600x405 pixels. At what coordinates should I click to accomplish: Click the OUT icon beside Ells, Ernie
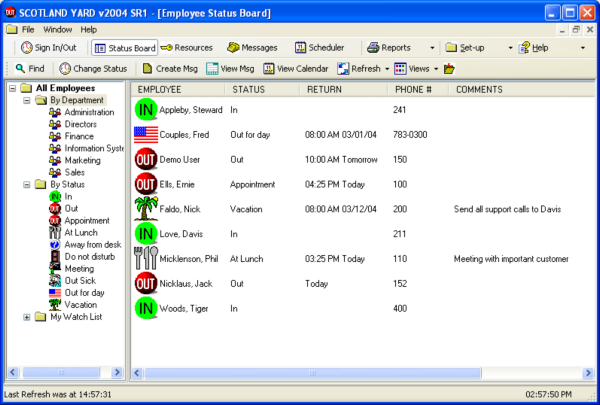pyautogui.click(x=146, y=184)
